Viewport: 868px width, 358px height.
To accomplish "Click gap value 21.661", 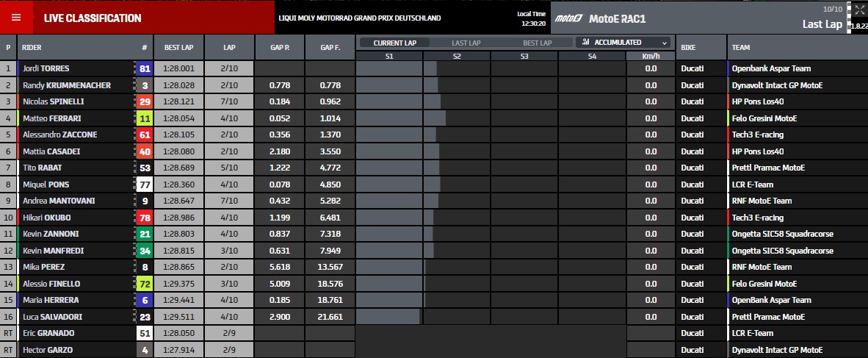I will click(330, 317).
